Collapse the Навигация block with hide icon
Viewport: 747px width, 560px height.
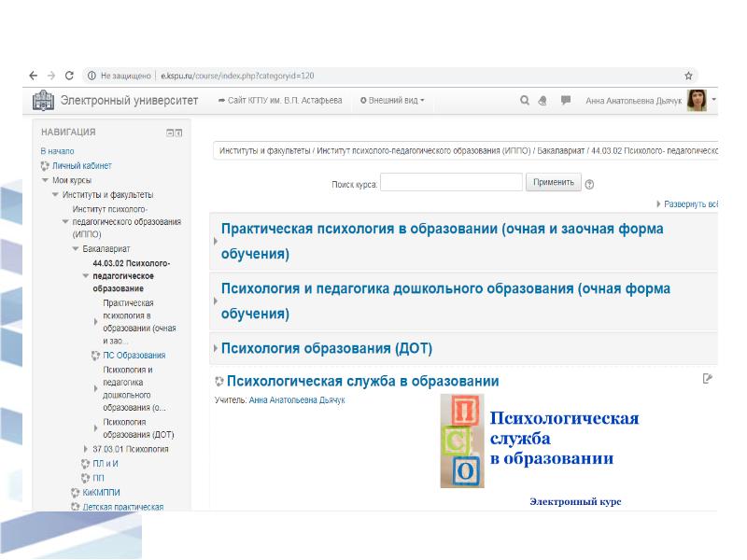[x=169, y=133]
